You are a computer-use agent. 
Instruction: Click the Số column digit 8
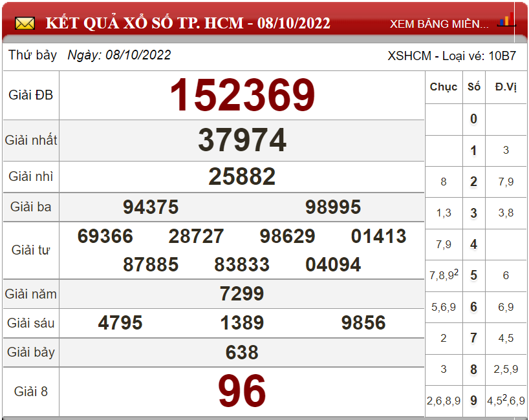click(x=473, y=370)
